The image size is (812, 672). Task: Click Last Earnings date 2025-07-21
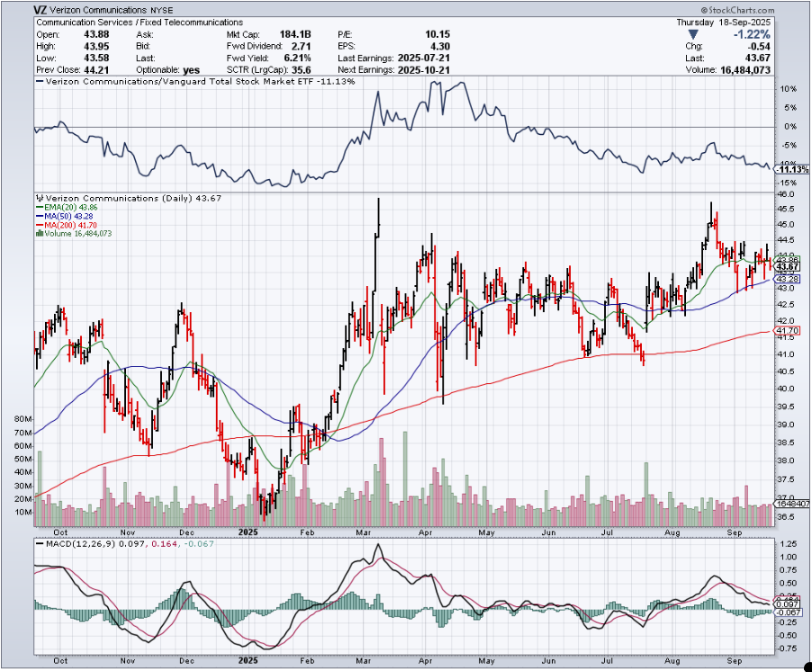click(424, 58)
